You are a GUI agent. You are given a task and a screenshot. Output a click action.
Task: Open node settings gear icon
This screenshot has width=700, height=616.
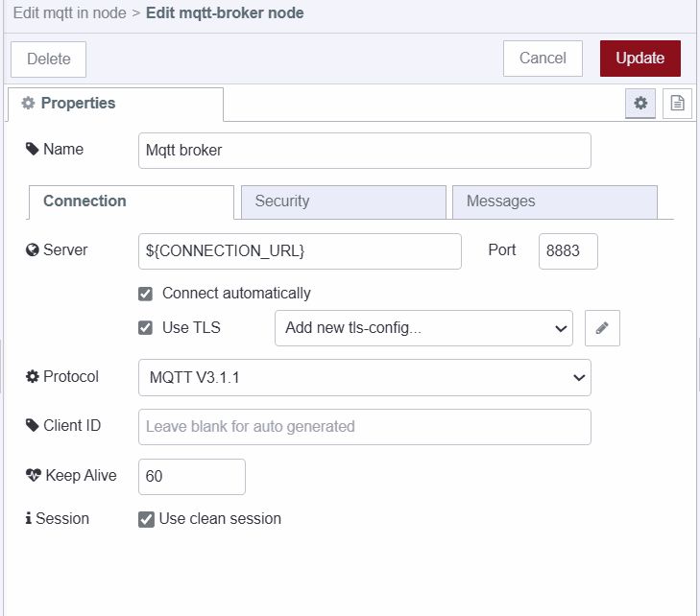pyautogui.click(x=640, y=103)
